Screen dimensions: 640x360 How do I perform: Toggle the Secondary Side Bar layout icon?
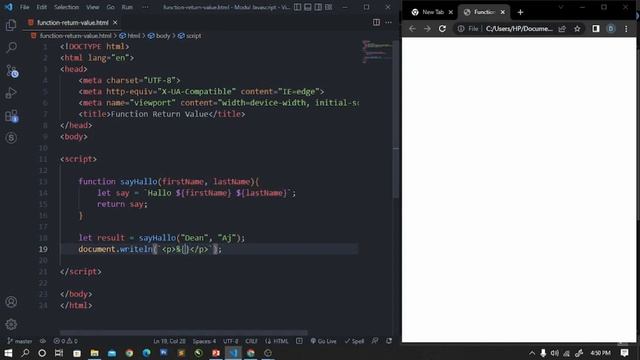[x=318, y=7]
